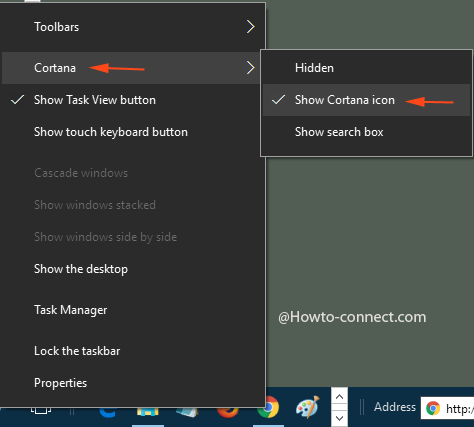Select the Cortana menu entry

(131, 68)
